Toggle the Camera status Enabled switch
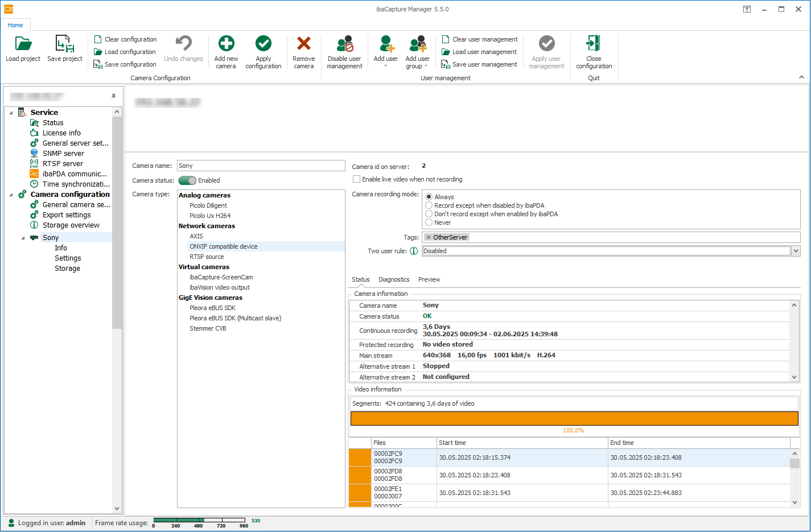 187,180
